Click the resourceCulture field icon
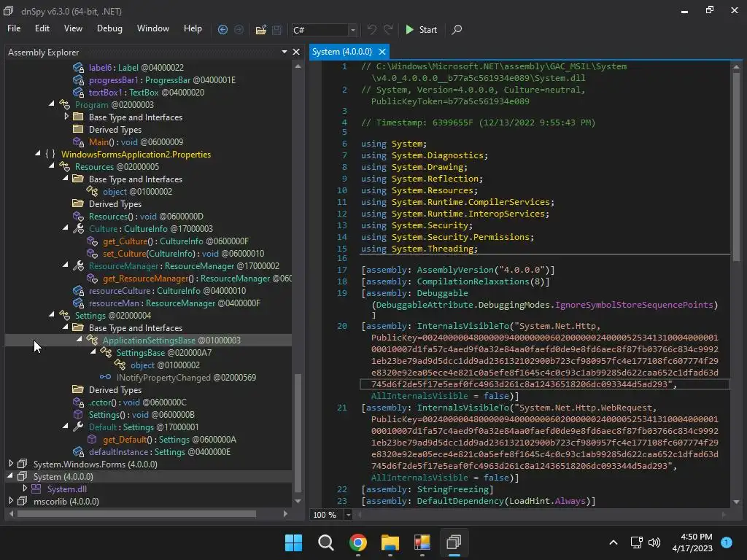The image size is (747, 560). (x=78, y=290)
